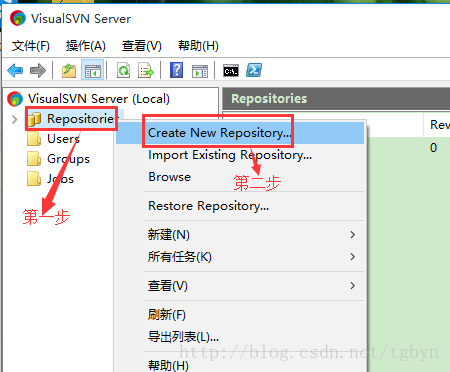Click the Repositories folder icon in tree
This screenshot has width=450, height=372.
click(x=34, y=119)
